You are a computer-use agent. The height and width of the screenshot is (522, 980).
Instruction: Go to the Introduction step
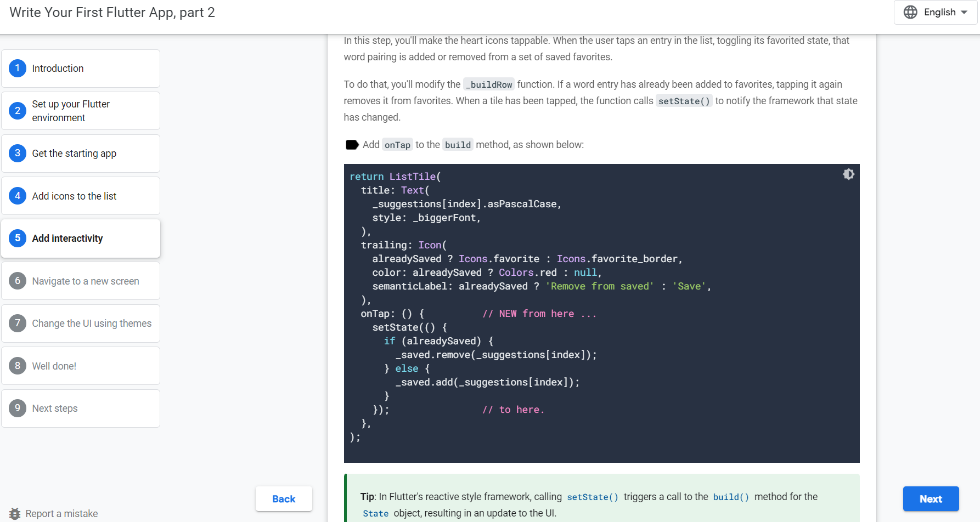[81, 69]
